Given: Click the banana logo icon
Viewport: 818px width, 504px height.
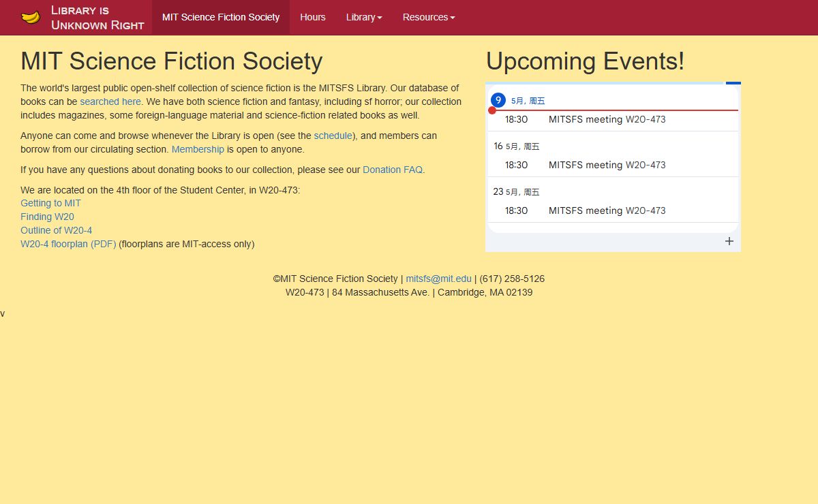Looking at the screenshot, I should tap(31, 17).
